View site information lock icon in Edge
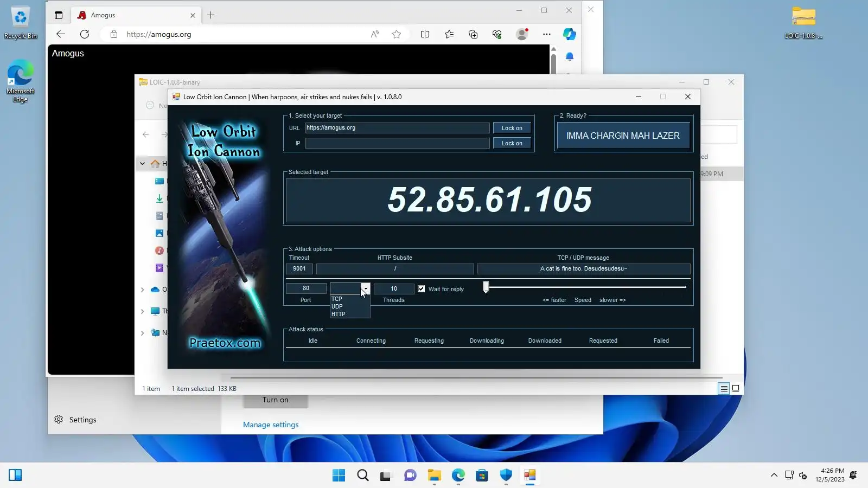The width and height of the screenshot is (868, 488). (113, 34)
